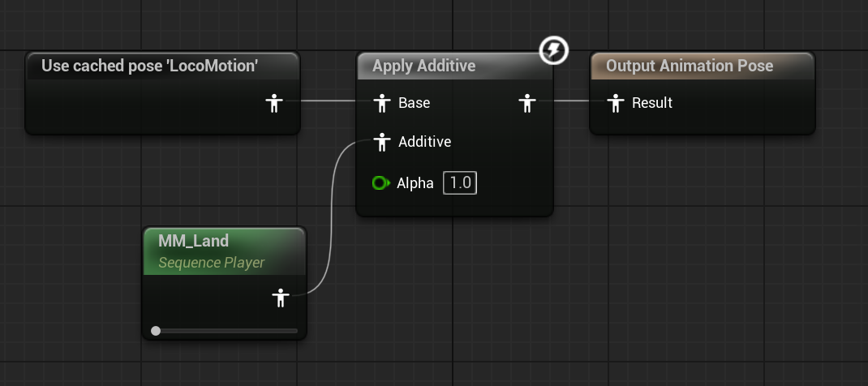Click the green Alpha float pin
This screenshot has width=868, height=386.
[x=380, y=183]
